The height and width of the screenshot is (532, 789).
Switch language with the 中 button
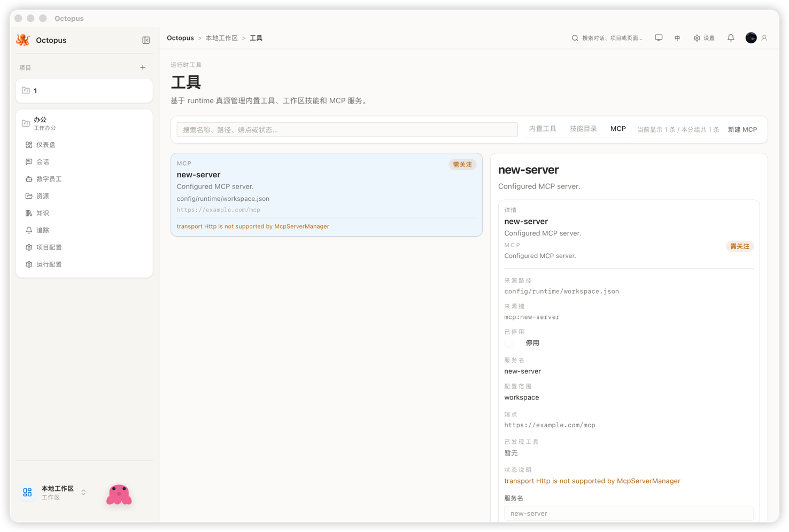677,38
